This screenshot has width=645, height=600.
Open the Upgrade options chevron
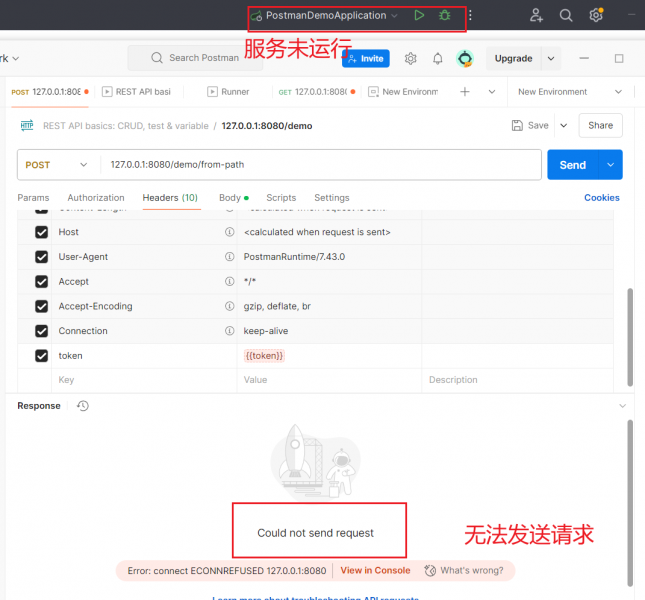point(551,59)
